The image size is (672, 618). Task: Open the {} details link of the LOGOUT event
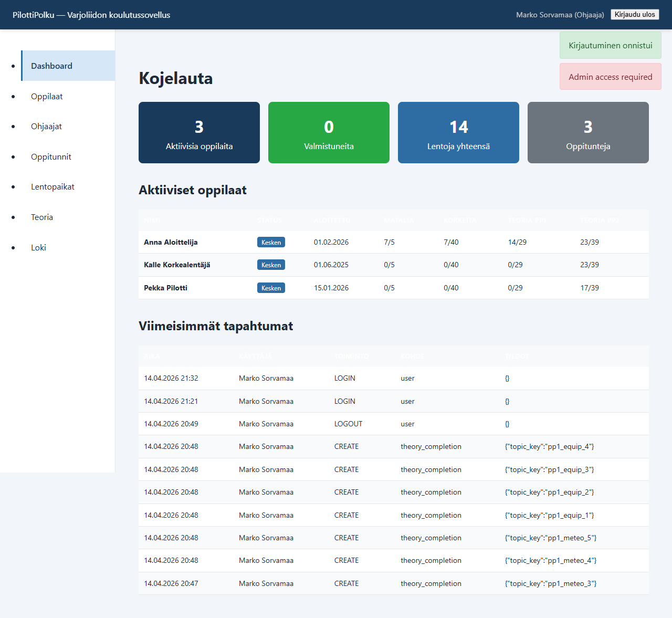[507, 424]
